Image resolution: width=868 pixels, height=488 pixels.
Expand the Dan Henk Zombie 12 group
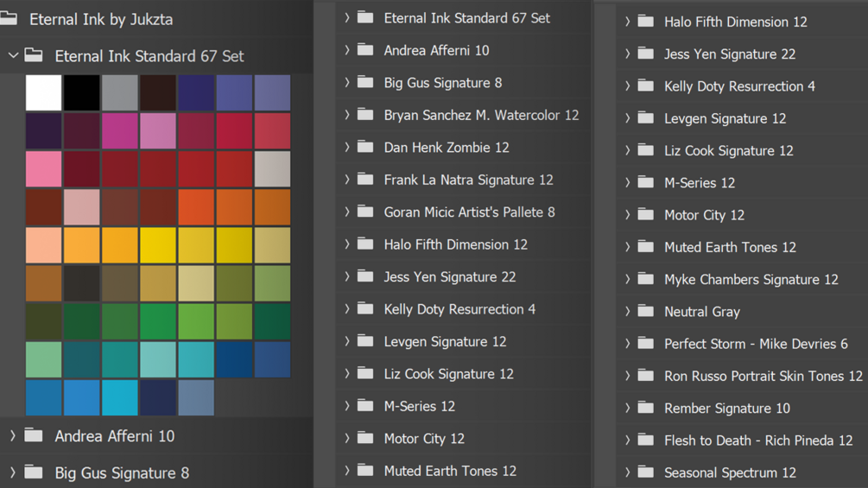(x=347, y=147)
